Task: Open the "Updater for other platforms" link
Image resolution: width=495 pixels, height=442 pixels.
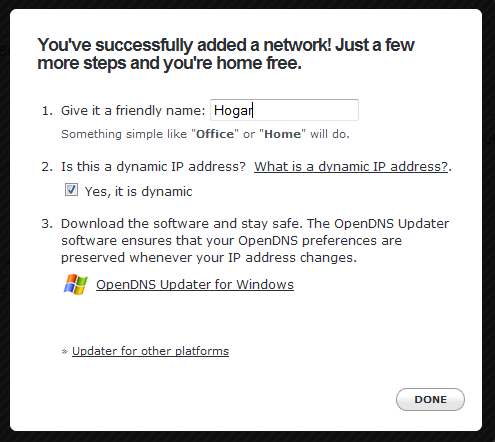Action: [150, 351]
